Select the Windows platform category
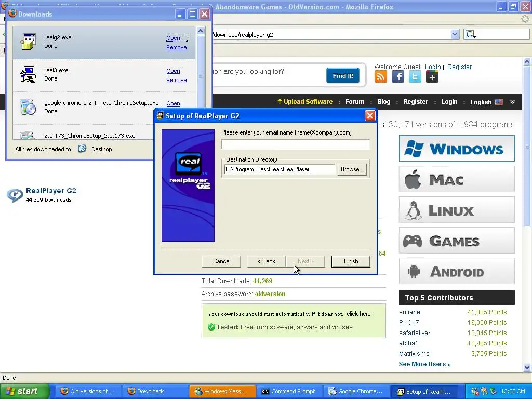This screenshot has width=532, height=399. (x=457, y=148)
